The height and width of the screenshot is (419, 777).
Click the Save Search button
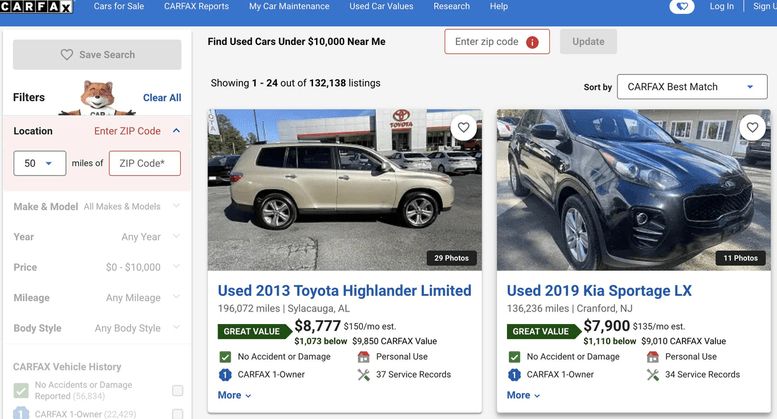[97, 55]
